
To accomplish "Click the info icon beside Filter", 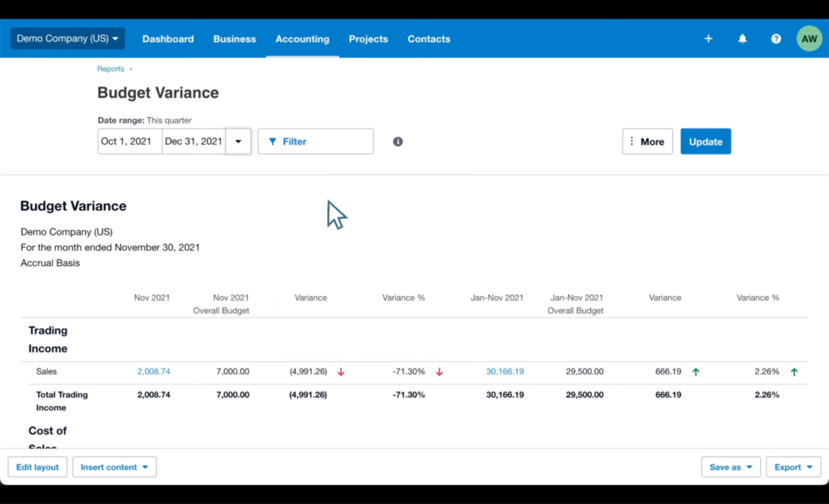I will tap(397, 141).
